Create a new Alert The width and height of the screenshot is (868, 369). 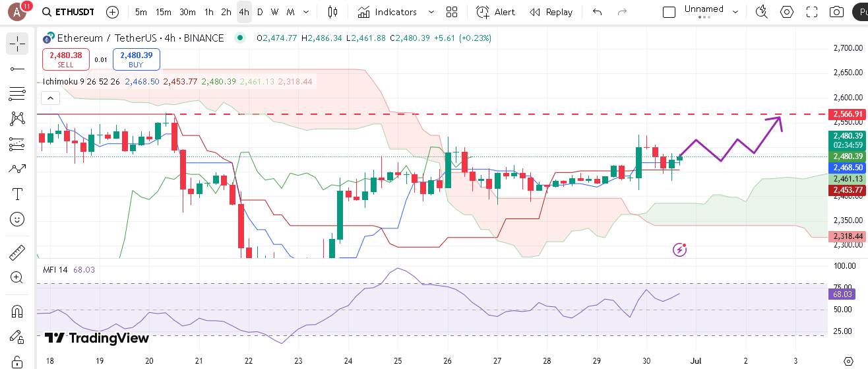[496, 12]
